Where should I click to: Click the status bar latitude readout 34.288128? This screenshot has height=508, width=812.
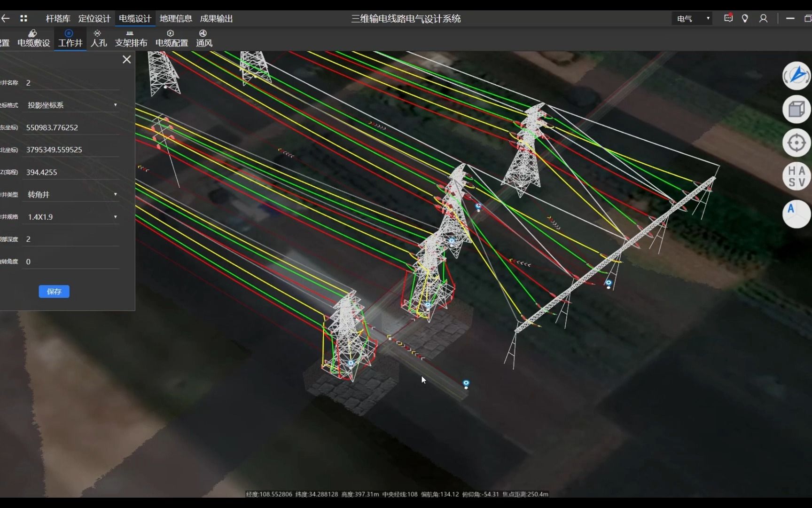[x=317, y=494]
